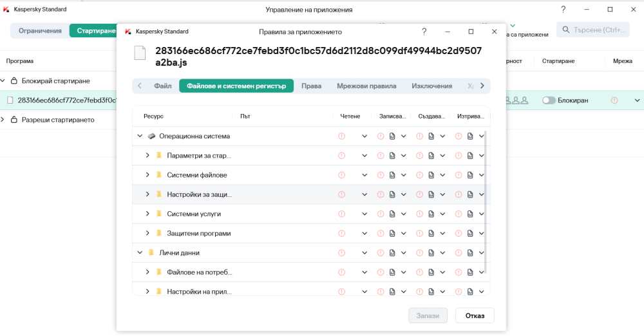The width and height of the screenshot is (644, 336).
Task: Collapse the Лични данни tree node
Action: (x=140, y=252)
